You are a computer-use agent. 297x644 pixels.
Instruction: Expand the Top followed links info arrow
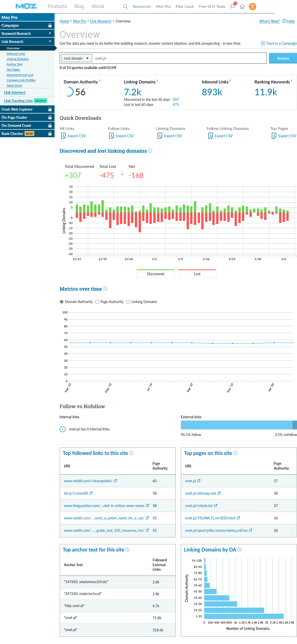131,453
